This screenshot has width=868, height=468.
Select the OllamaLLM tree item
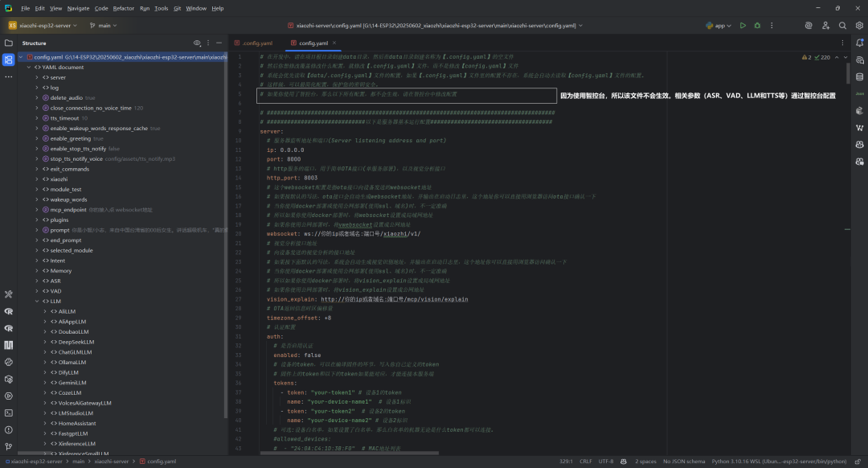(x=72, y=362)
